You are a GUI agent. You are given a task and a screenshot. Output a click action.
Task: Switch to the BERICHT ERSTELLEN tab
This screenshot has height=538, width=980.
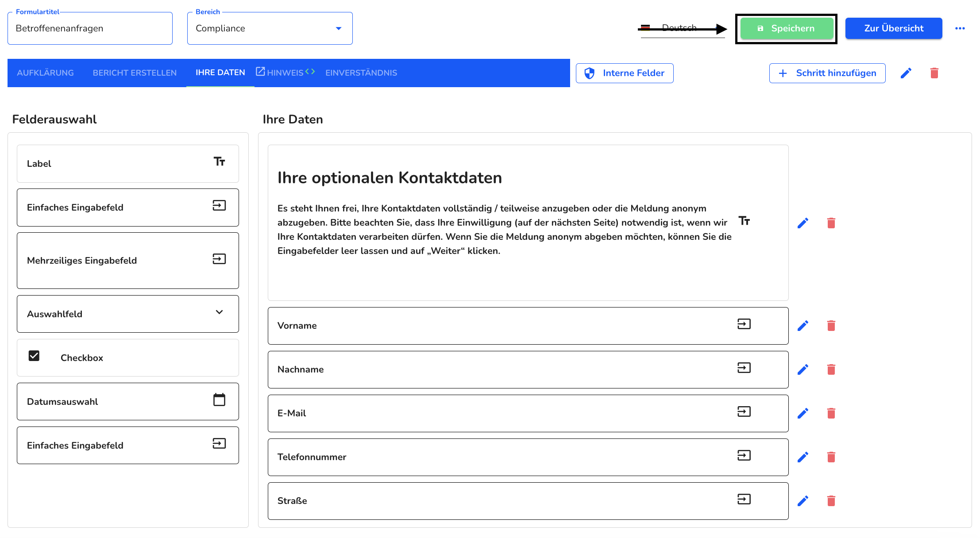135,73
